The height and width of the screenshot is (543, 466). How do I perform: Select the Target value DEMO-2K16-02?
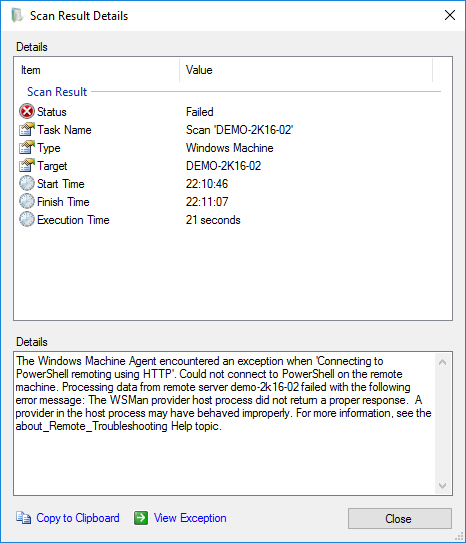[223, 166]
